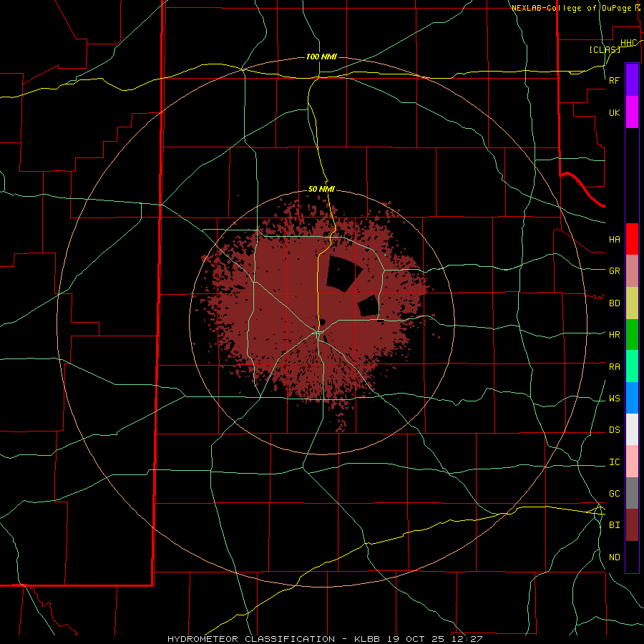The image size is (644, 644).
Task: Click the HYDROMETEOR CLASSIFICATION title text
Action: [x=251, y=639]
